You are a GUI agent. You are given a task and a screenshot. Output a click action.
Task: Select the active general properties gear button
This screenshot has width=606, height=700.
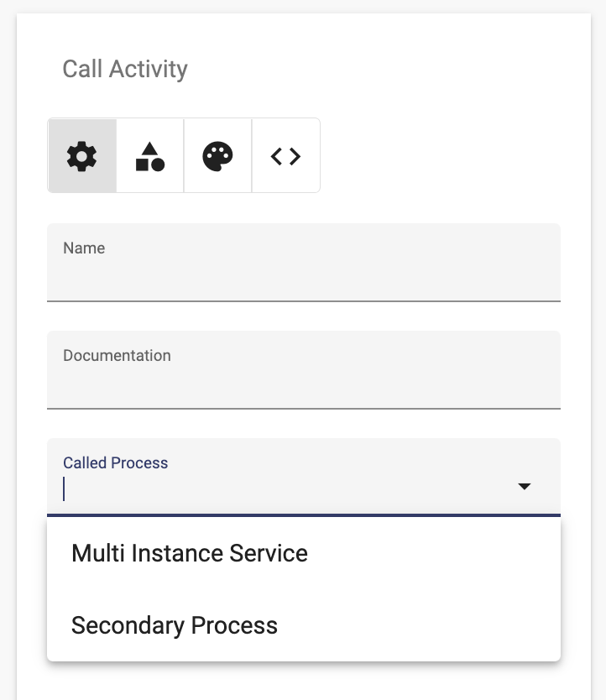tap(82, 156)
